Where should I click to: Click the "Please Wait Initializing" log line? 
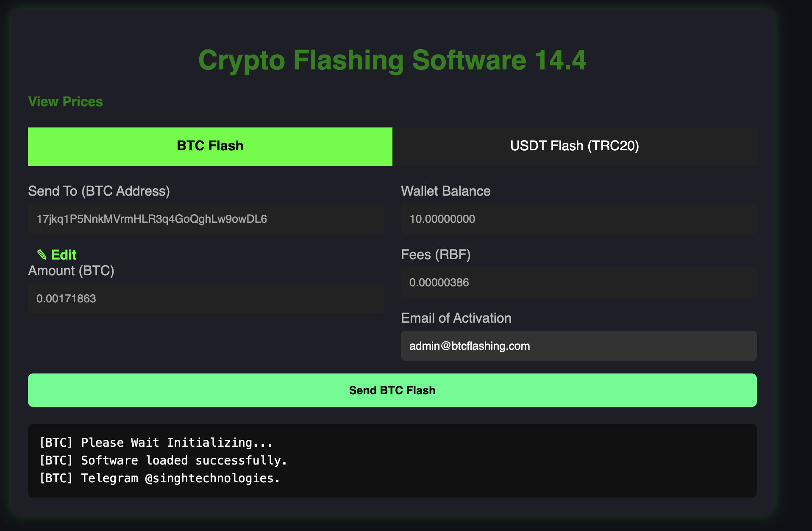156,442
